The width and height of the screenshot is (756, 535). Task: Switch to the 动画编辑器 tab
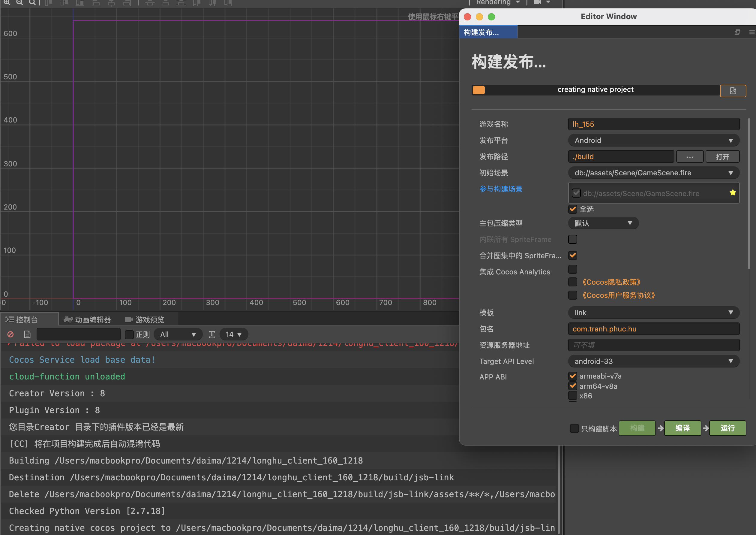click(x=87, y=319)
